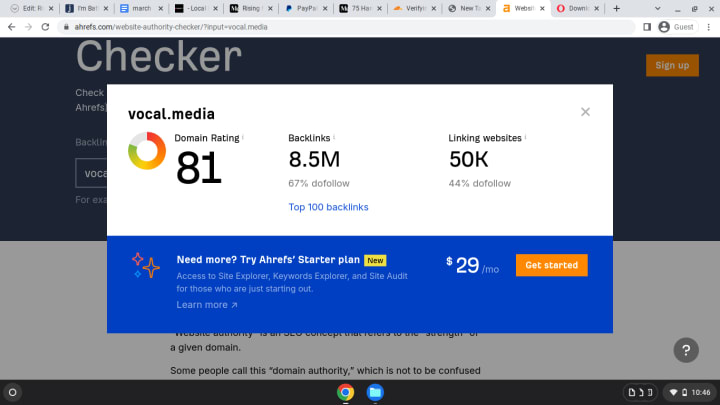
Task: Click the sparkle stars icon in banner
Action: point(146,265)
